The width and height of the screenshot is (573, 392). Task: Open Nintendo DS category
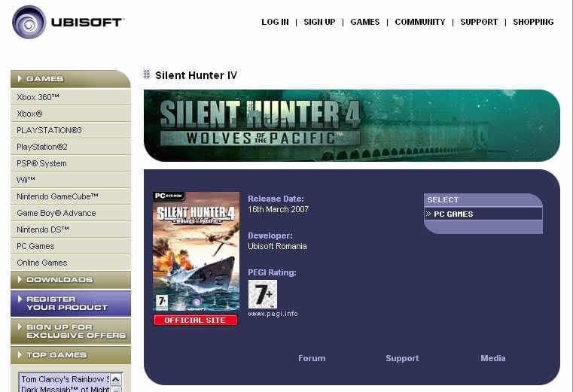71,229
